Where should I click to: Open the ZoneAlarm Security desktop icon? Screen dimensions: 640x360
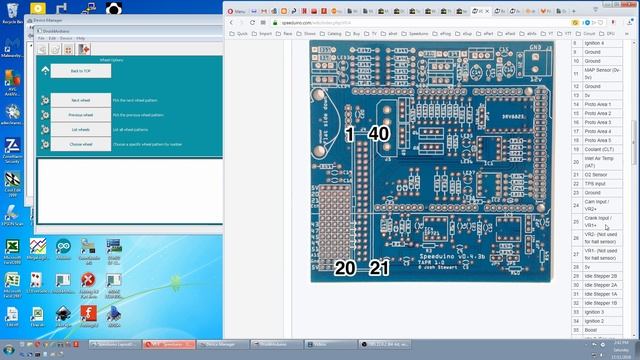(x=12, y=151)
